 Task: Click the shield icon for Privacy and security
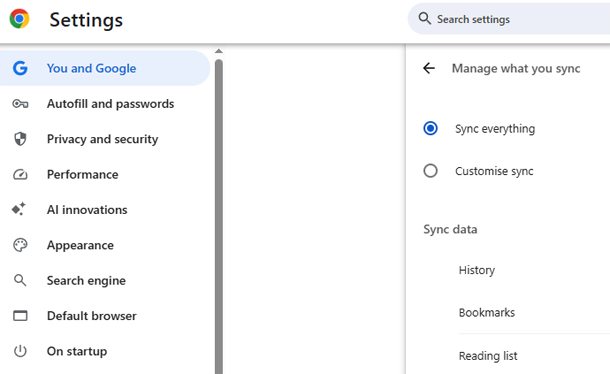(x=20, y=139)
